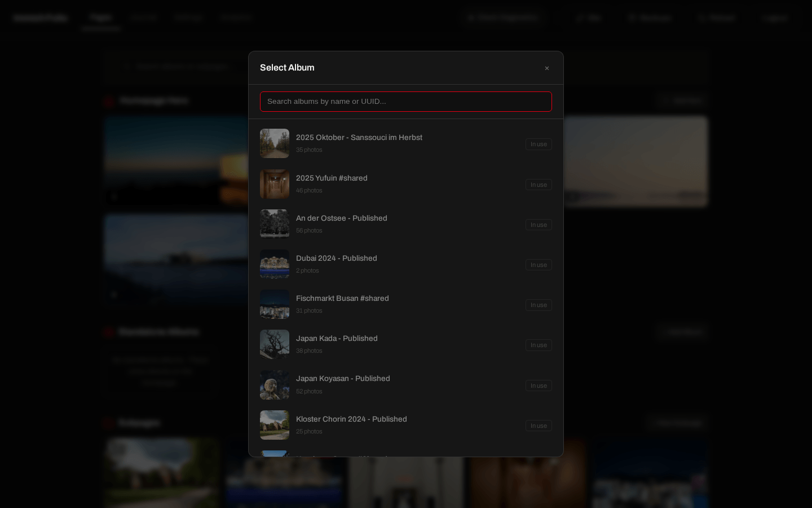The width and height of the screenshot is (812, 508).
Task: Select the Japan Kada album thumbnail
Action: pos(275,344)
